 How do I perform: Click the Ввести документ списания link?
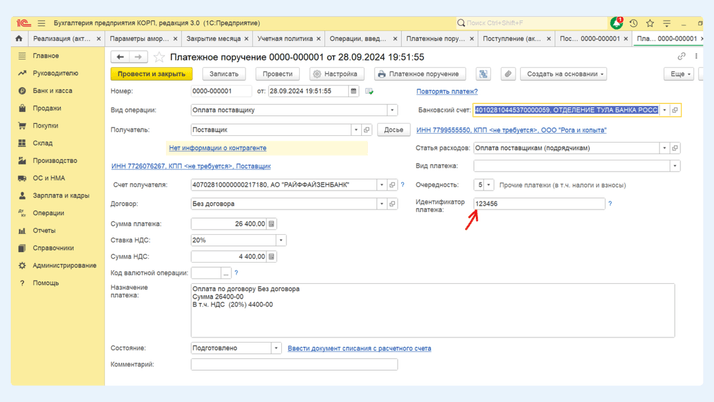pyautogui.click(x=359, y=348)
